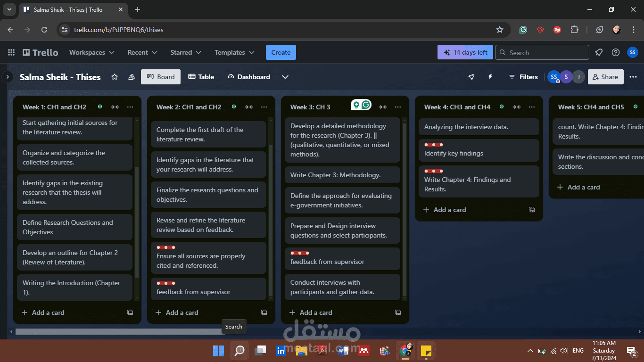Add a card to Week 2 list

click(x=203, y=313)
